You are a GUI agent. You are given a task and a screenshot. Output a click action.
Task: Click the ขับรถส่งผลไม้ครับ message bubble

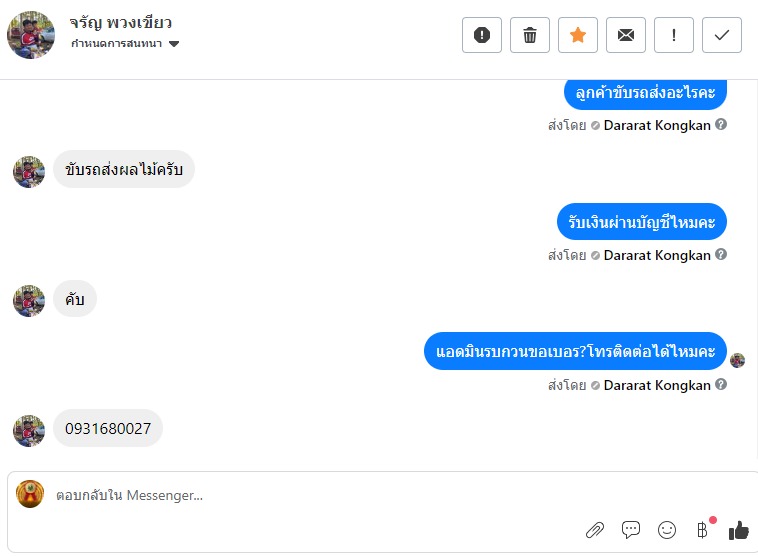coord(124,169)
